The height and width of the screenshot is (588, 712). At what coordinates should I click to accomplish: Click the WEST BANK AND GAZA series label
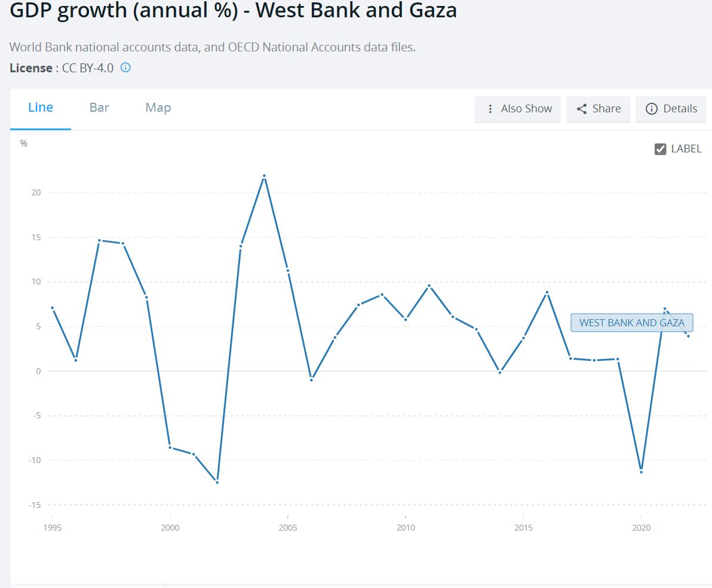pyautogui.click(x=631, y=323)
